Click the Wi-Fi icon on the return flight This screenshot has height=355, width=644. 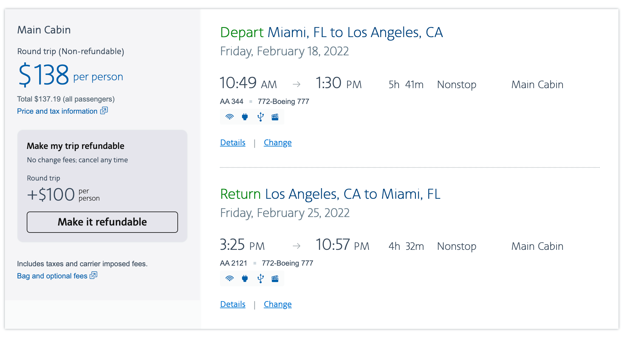click(x=230, y=278)
